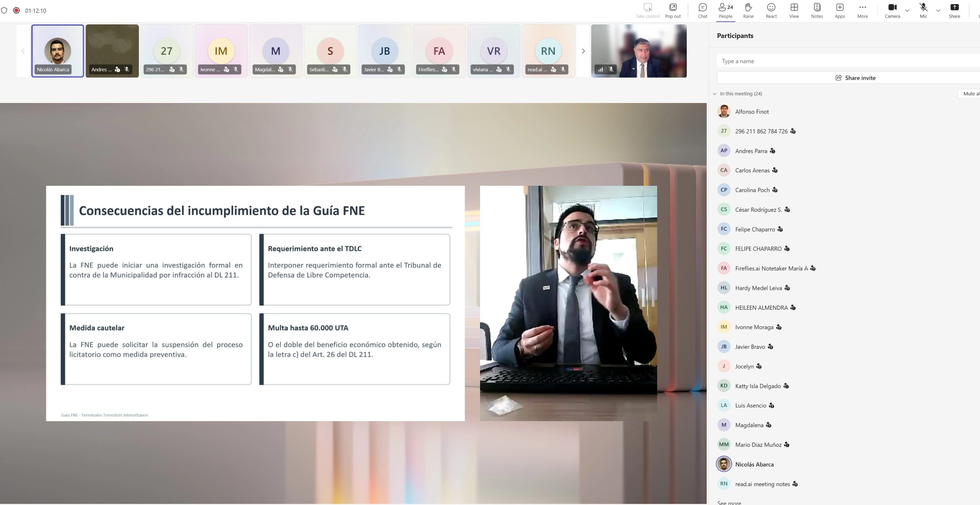Show next participants in gallery strip

(583, 51)
